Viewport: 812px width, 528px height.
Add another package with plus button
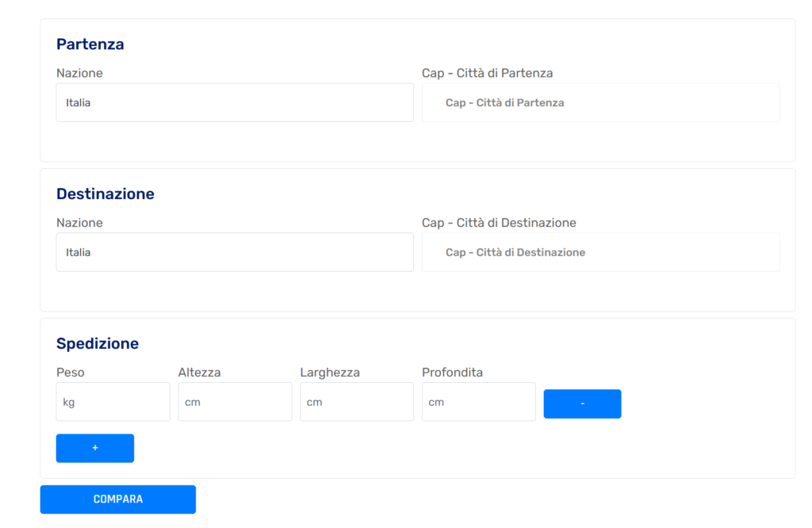click(x=95, y=448)
